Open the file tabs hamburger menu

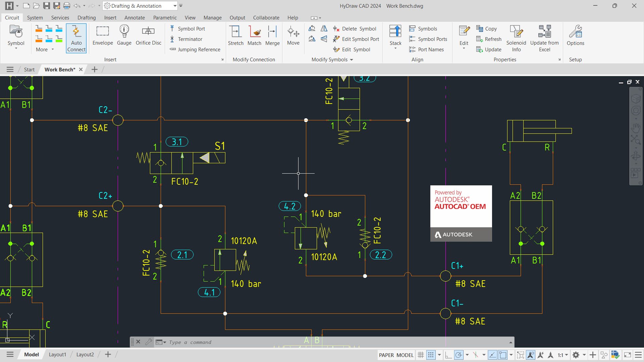(10, 69)
